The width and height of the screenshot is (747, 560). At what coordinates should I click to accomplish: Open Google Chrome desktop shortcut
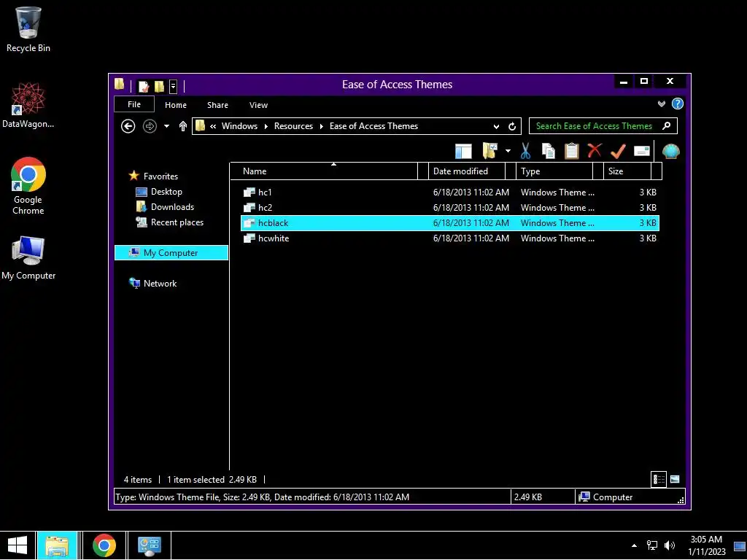pos(28,186)
